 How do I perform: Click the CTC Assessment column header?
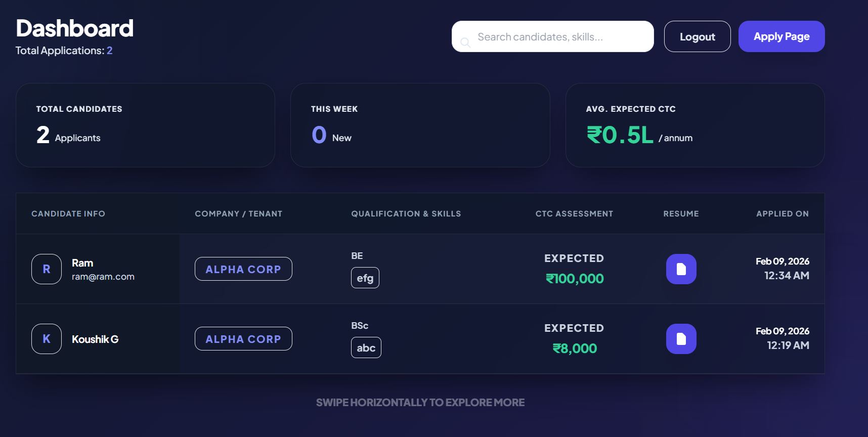574,213
